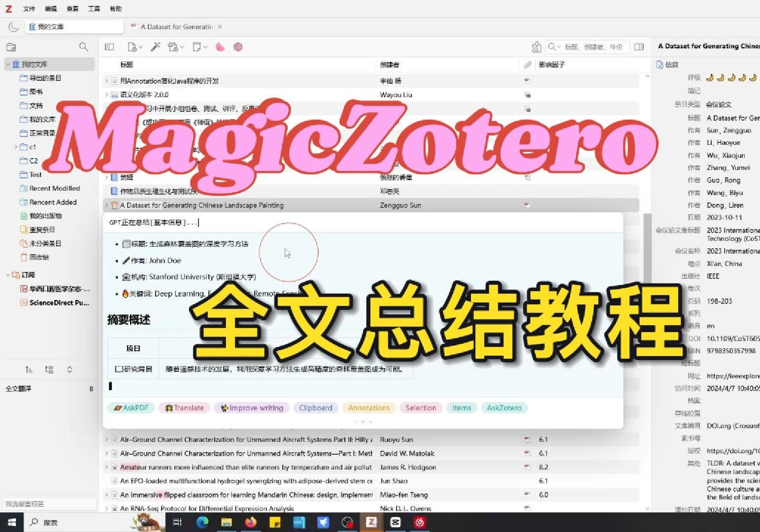Screen dimensions: 760x532
Task: Collapse the 订阅 feeds section
Action: click(8, 275)
